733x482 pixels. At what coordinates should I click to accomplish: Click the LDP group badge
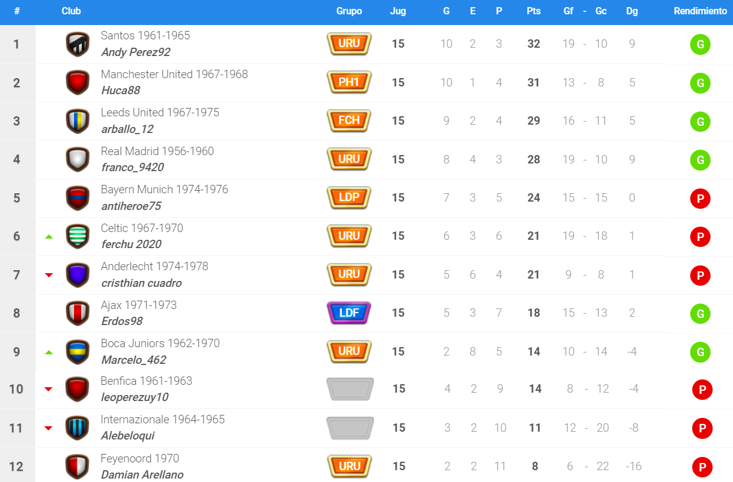click(x=349, y=197)
